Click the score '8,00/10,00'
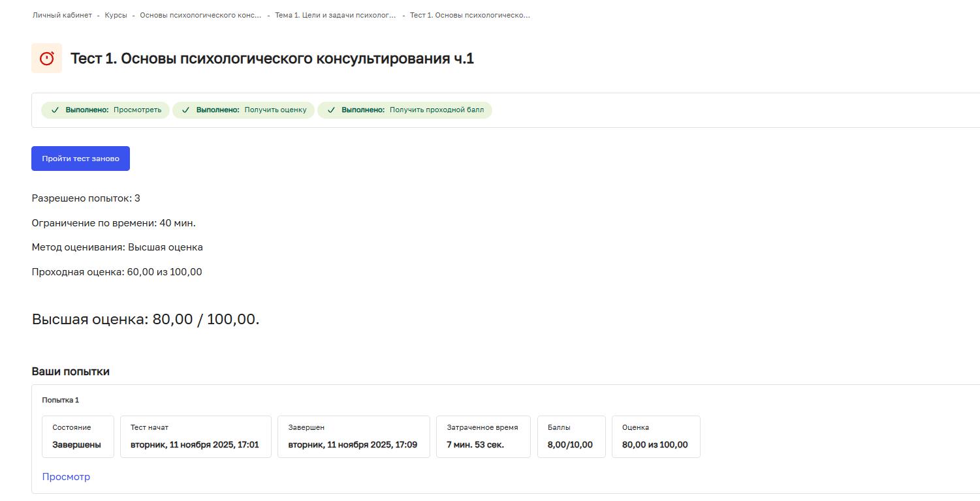Image resolution: width=980 pixels, height=501 pixels. (x=570, y=445)
